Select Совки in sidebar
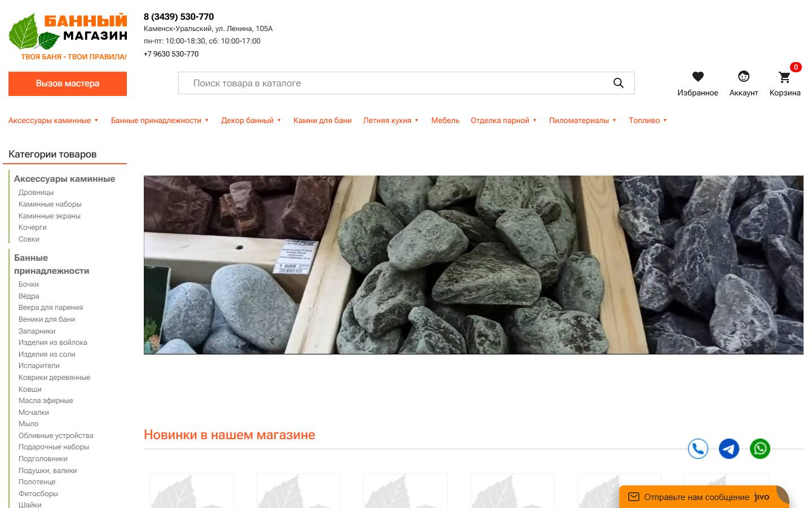 coord(29,239)
